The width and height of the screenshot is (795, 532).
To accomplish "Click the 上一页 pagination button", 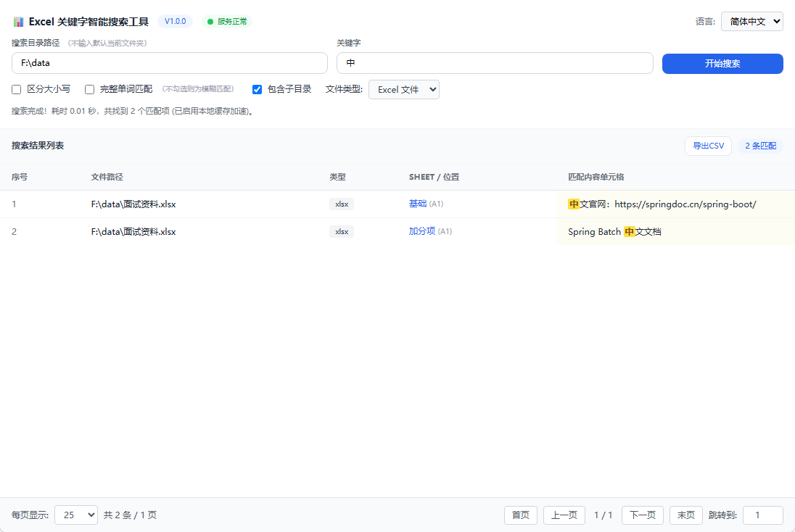I will tap(564, 515).
